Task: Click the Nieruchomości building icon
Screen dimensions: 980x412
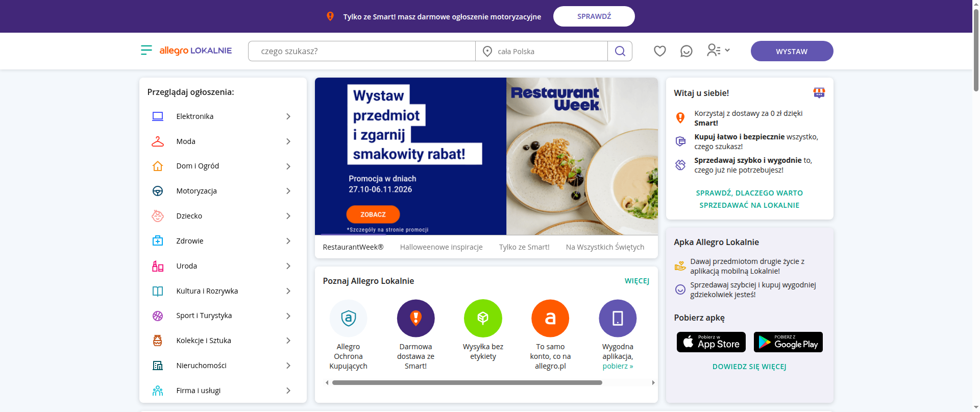Action: click(x=158, y=366)
